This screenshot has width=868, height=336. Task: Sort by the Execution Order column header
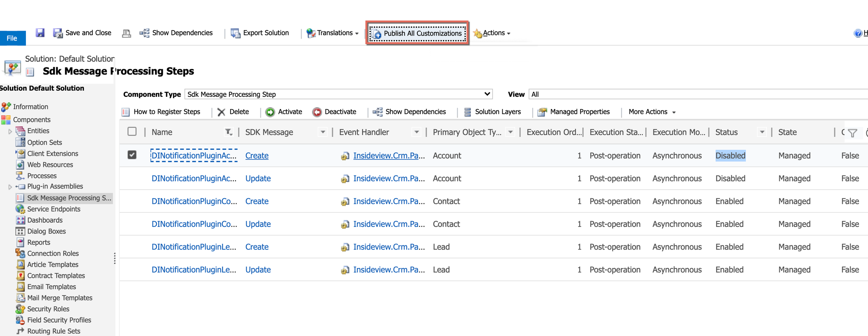(x=554, y=132)
